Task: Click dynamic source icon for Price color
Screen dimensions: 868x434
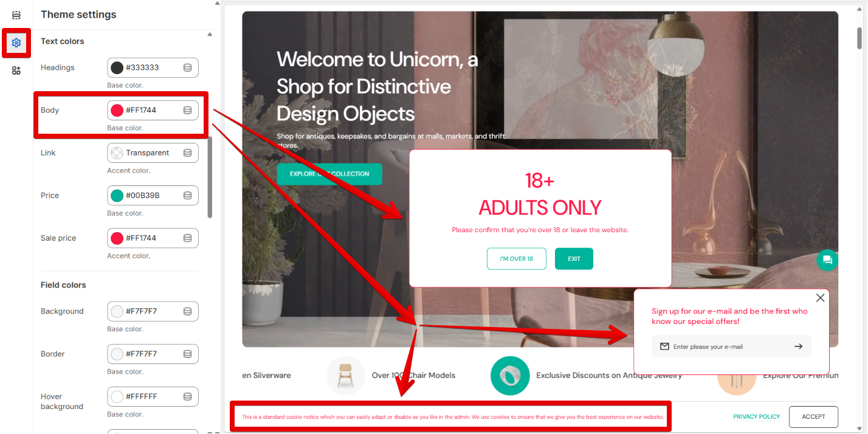Action: tap(188, 195)
